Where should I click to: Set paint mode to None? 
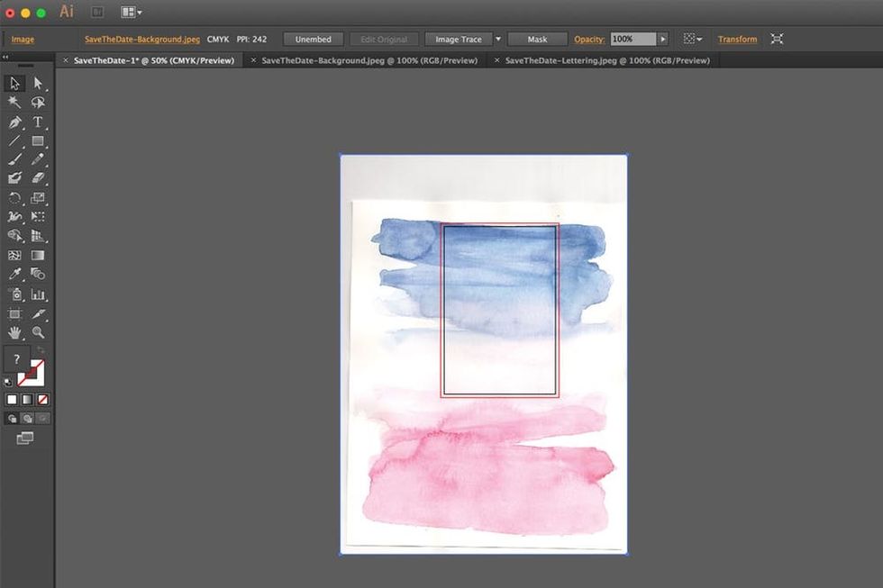click(x=42, y=399)
